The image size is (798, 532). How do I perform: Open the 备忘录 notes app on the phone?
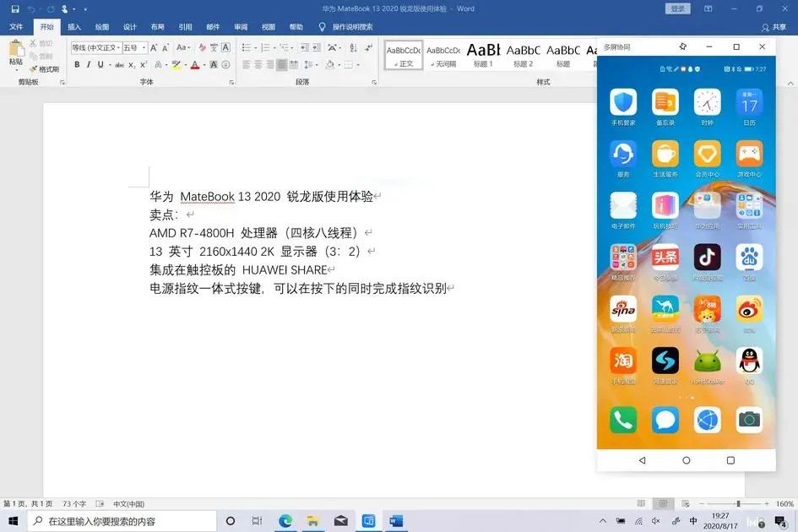pyautogui.click(x=665, y=102)
